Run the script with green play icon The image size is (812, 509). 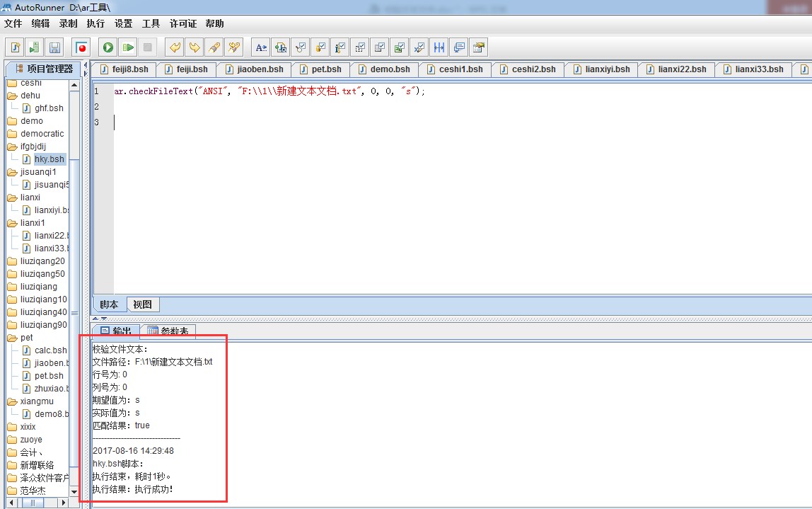tap(108, 47)
